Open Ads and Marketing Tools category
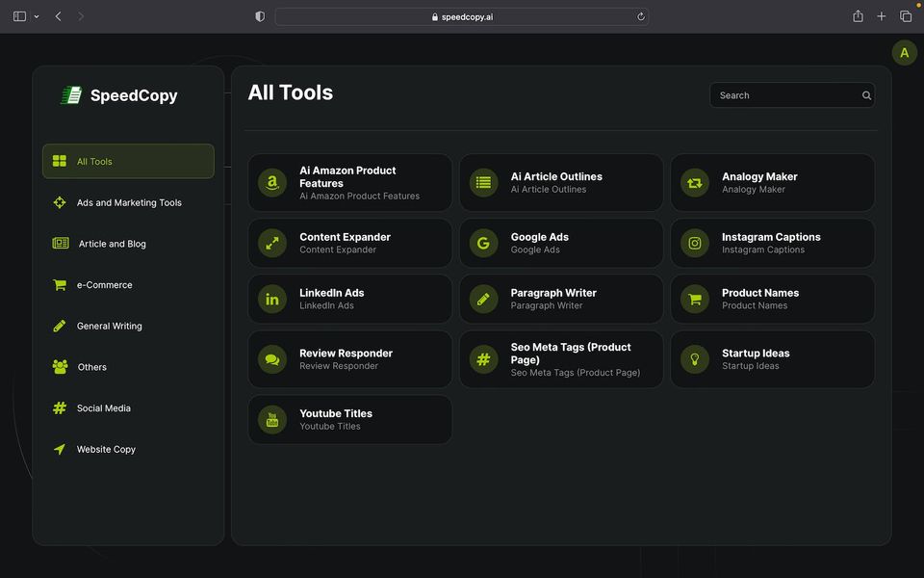 click(x=128, y=202)
